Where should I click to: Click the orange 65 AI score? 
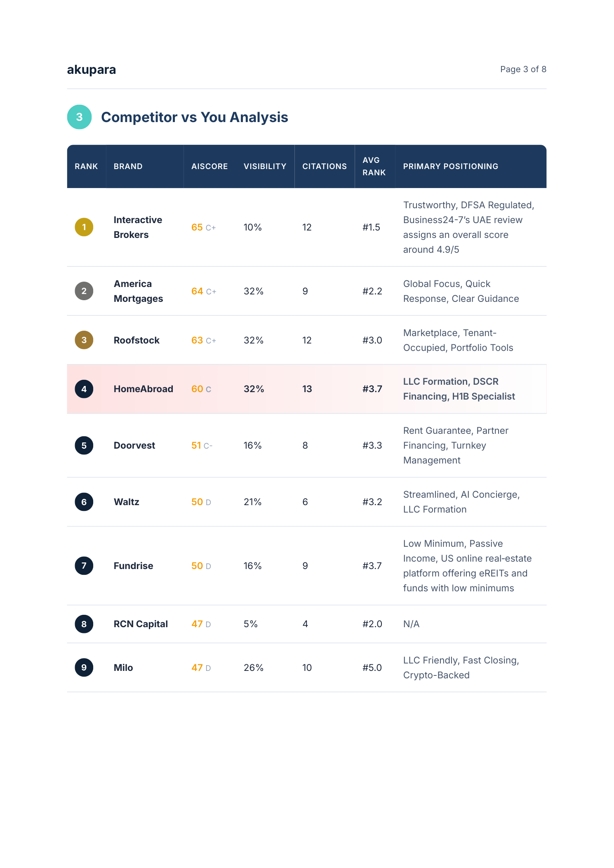[x=197, y=227]
